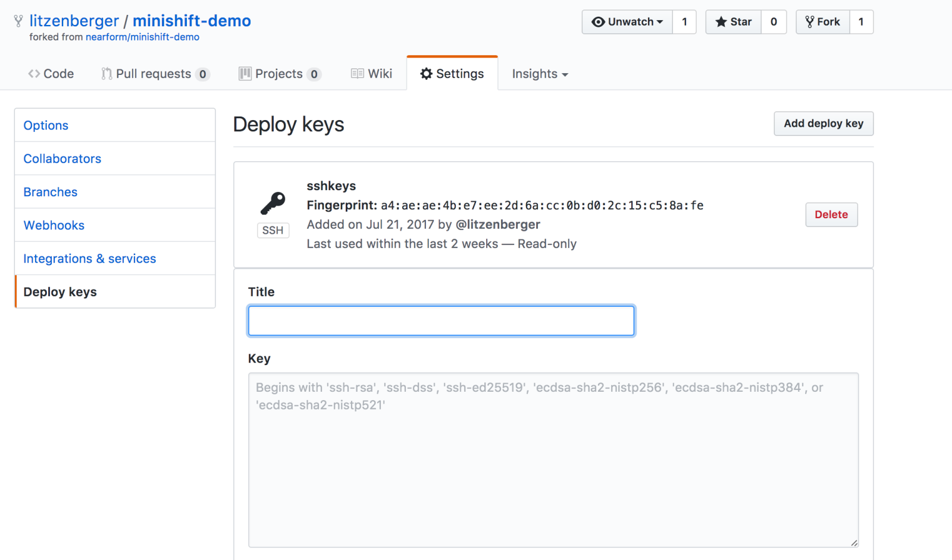This screenshot has width=952, height=560.
Task: Open the minishift-demo repository link
Action: 192,21
